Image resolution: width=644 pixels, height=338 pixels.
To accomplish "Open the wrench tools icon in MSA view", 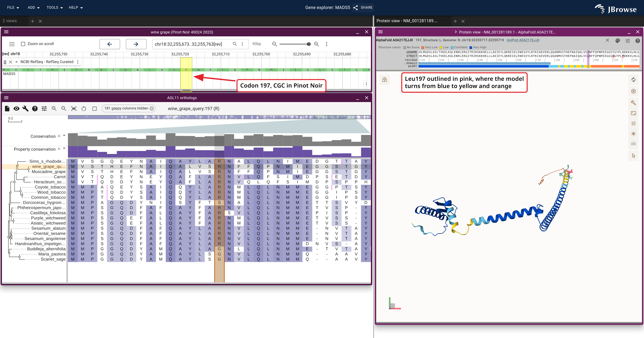I will click(25, 108).
